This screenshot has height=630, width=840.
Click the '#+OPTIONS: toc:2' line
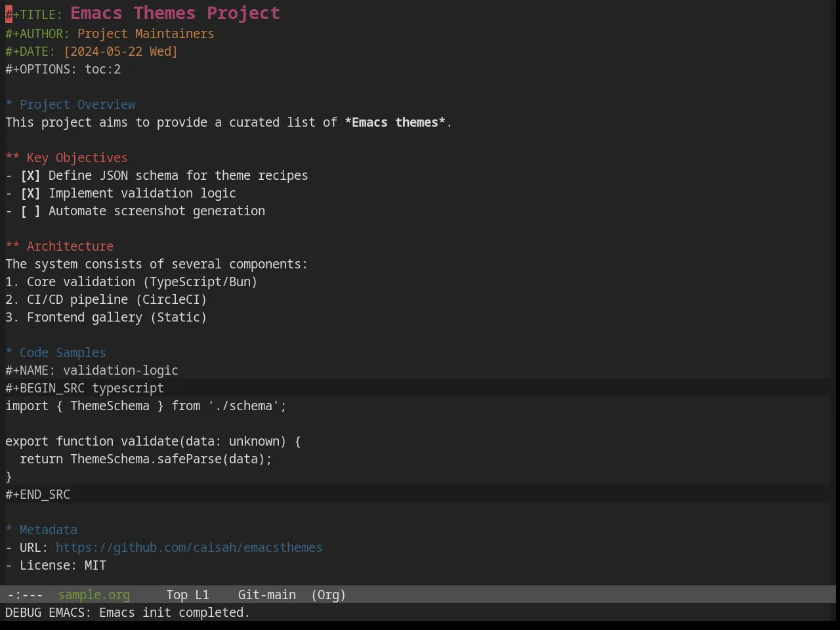point(63,69)
